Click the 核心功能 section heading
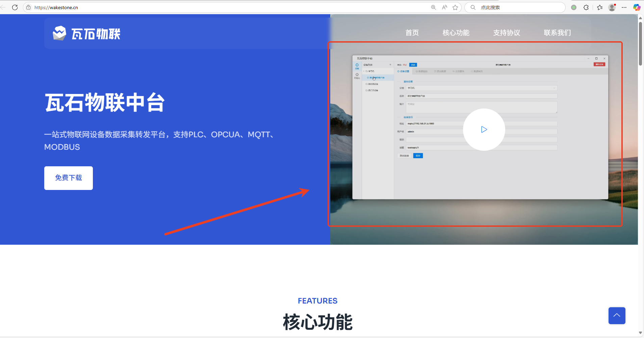 [x=317, y=322]
